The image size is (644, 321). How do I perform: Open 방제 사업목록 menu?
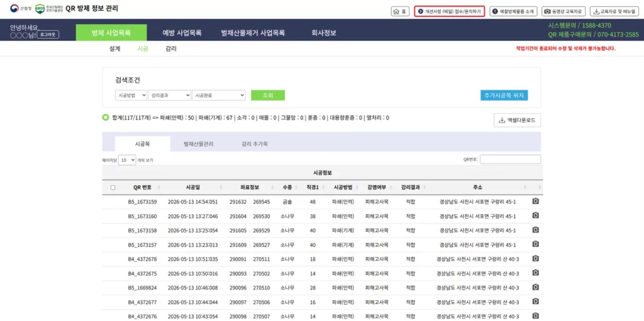111,33
